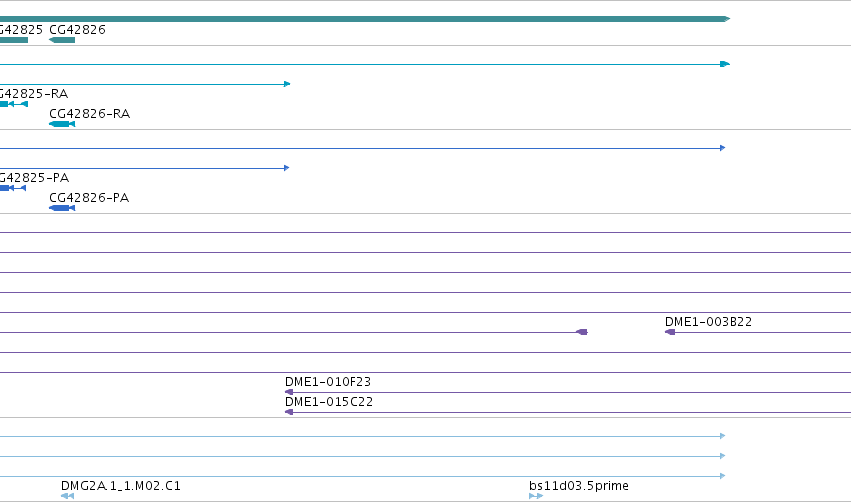
Task: Click the bs11d03.5prime EST label
Action: click(x=579, y=486)
